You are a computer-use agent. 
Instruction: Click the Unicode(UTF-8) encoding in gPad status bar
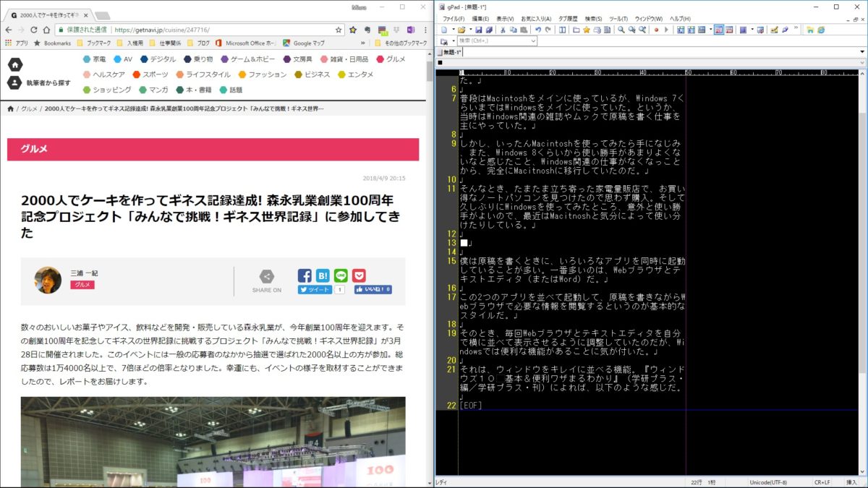pos(767,482)
